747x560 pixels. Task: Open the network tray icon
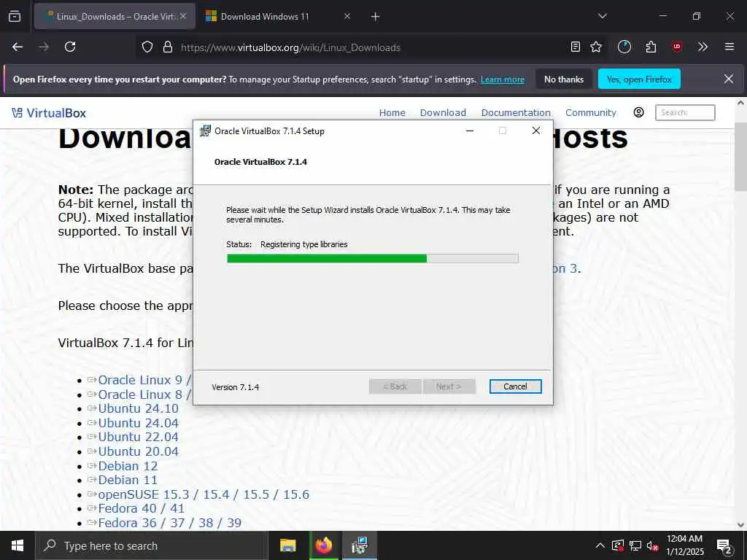tap(635, 545)
